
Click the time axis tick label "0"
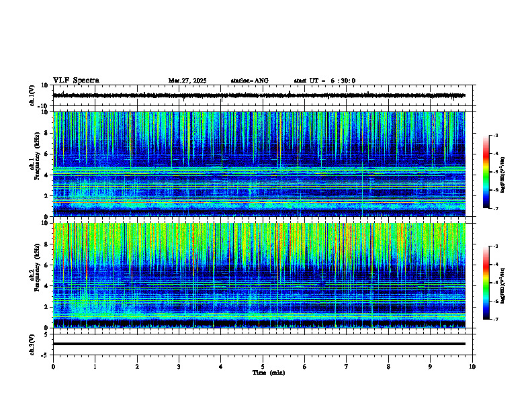(x=53, y=367)
